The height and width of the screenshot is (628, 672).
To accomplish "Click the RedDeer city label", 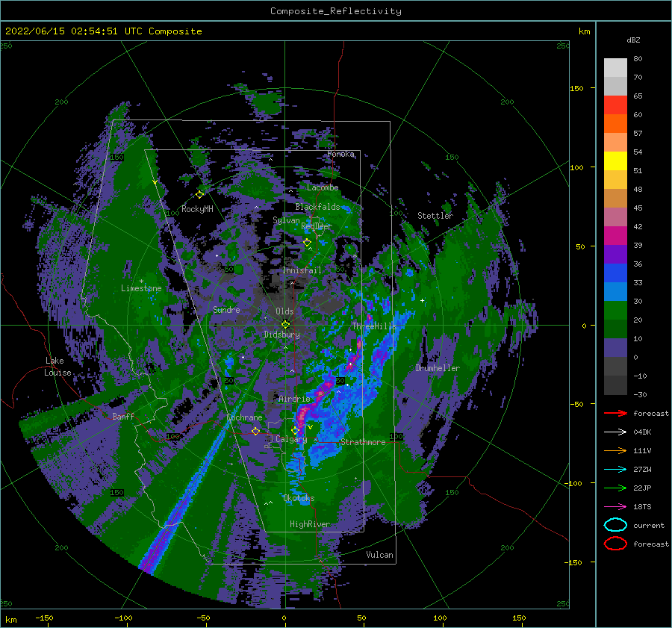I will coord(317,226).
